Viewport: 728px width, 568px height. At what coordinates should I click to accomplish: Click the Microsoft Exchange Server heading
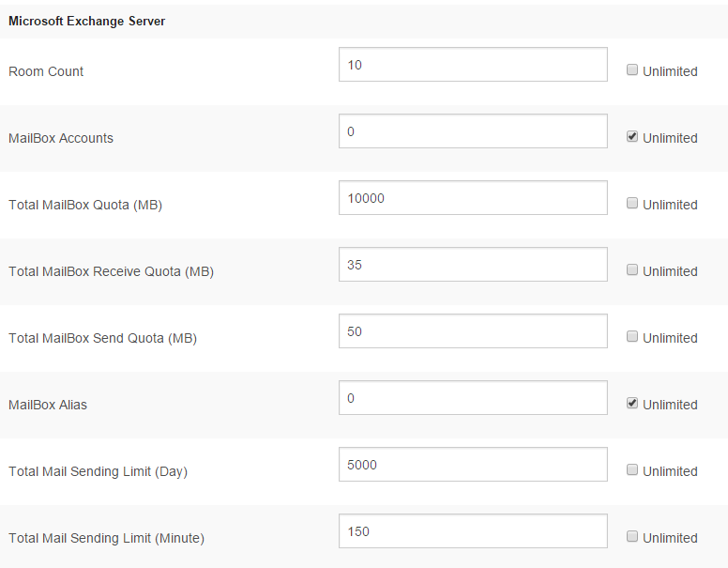click(87, 22)
